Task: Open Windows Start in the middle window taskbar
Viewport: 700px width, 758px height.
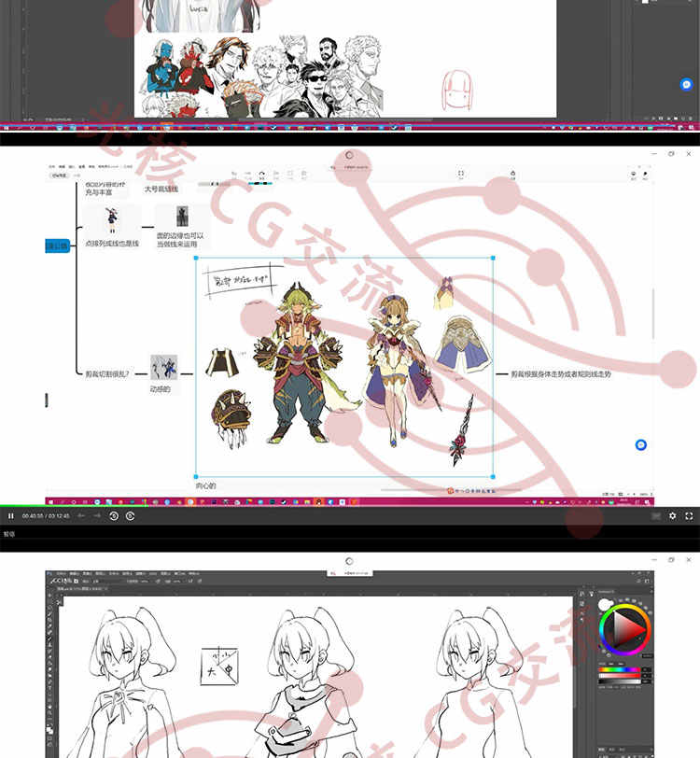Action: click(49, 502)
